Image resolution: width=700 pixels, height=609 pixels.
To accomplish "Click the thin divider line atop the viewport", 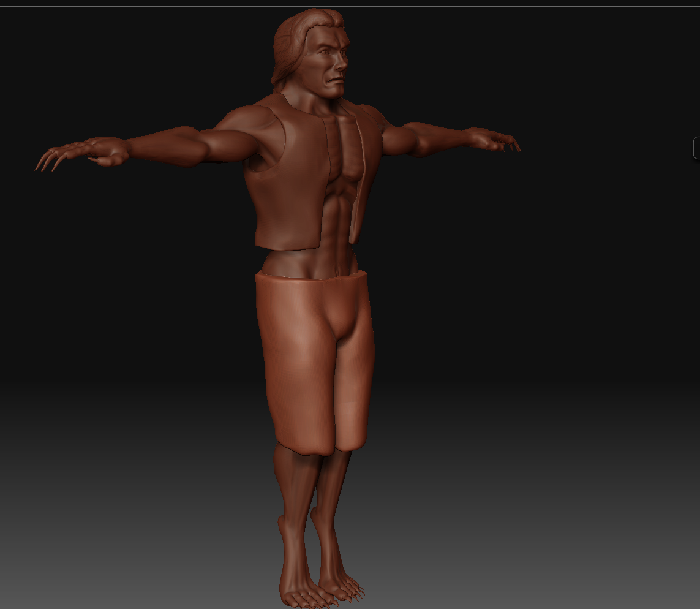I will (350, 6).
